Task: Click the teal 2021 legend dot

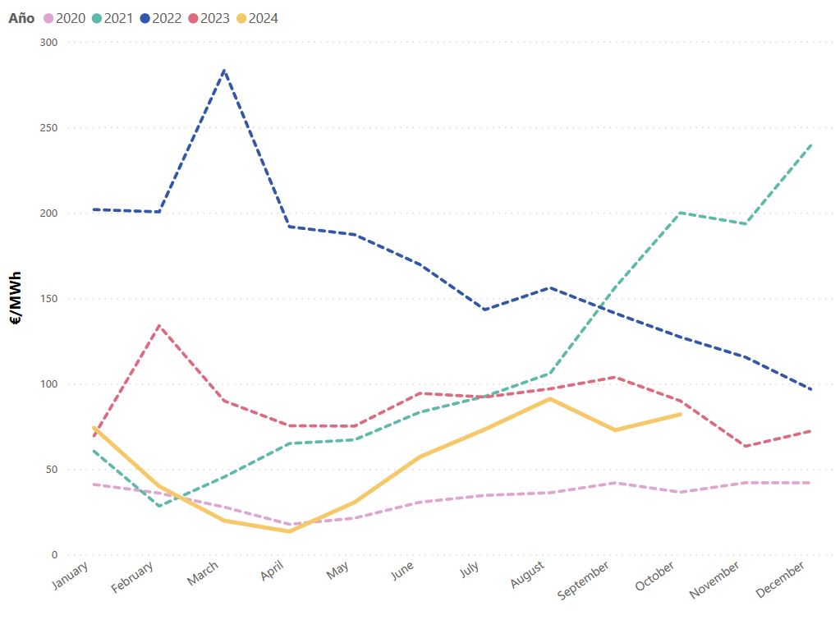Action: (97, 18)
